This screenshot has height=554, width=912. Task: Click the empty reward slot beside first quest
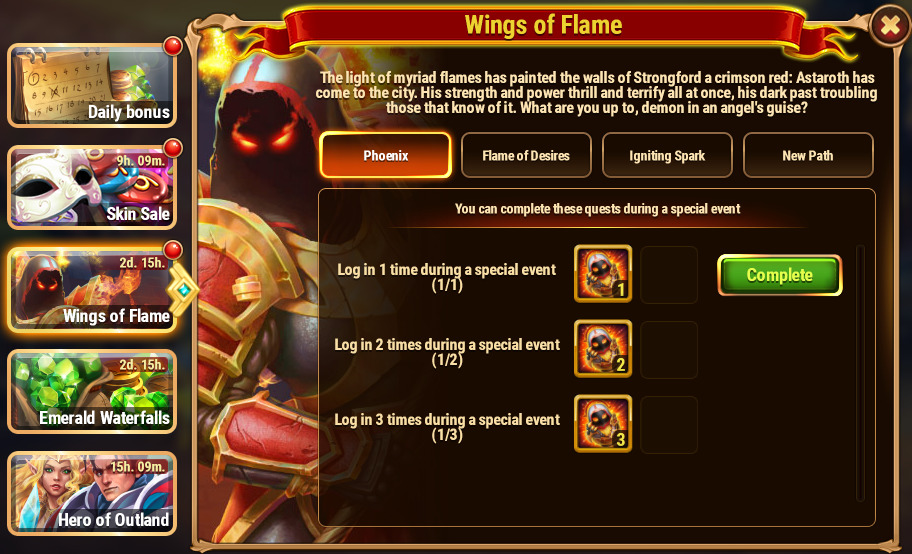pos(669,275)
